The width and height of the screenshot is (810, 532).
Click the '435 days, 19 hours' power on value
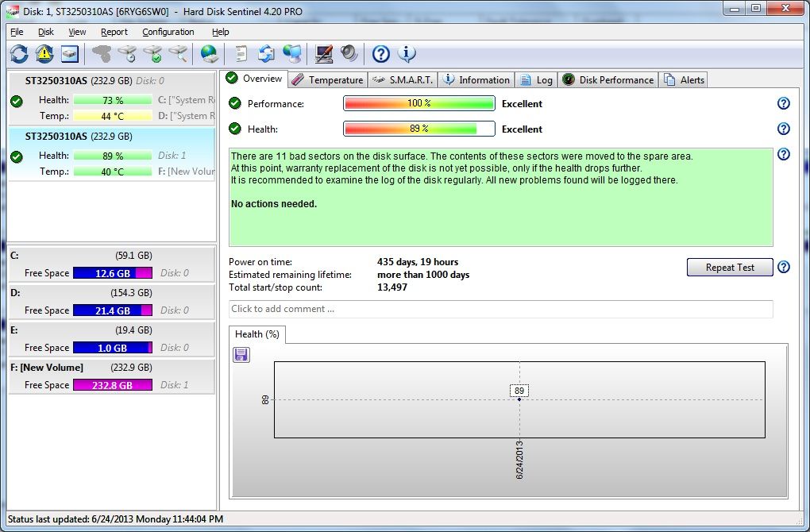point(418,262)
